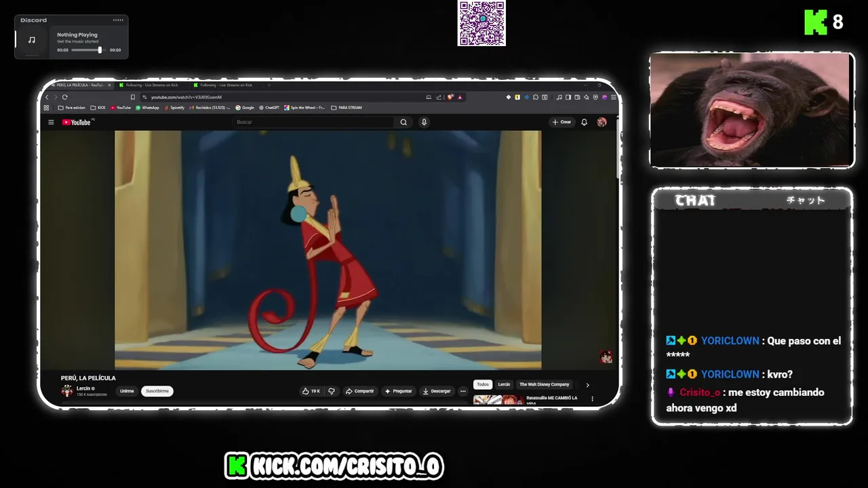Click the Kick logo in the top right overlay
The image size is (868, 488).
pos(816,22)
